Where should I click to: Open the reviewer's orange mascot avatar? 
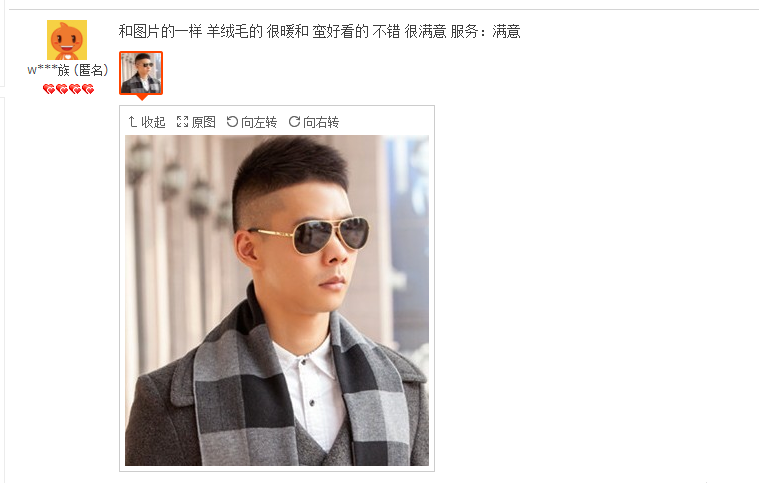(67, 40)
